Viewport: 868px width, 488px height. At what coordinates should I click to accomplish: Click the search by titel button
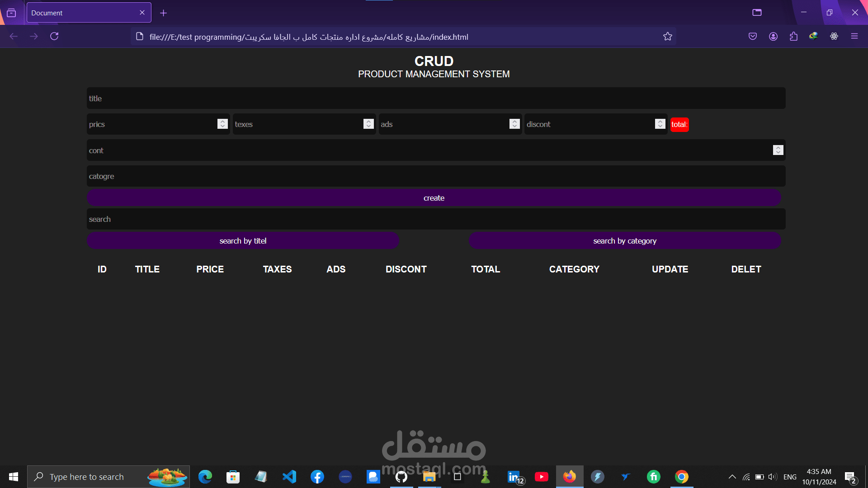point(243,241)
